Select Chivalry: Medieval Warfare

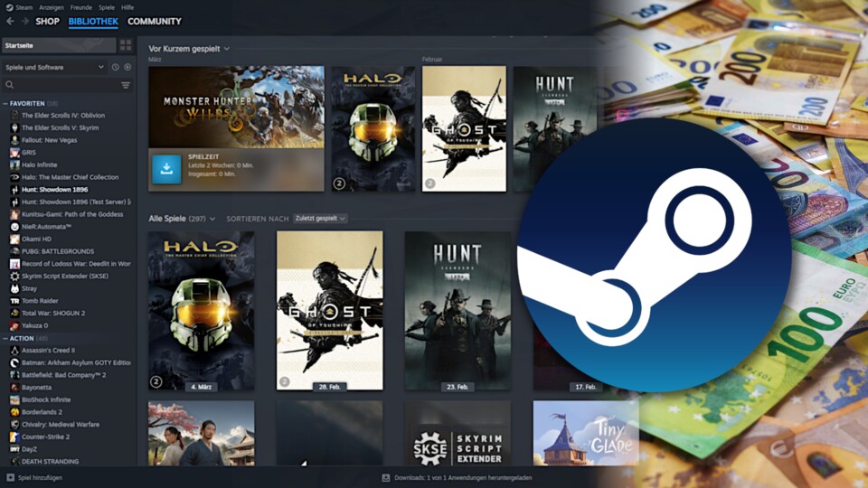(61, 425)
